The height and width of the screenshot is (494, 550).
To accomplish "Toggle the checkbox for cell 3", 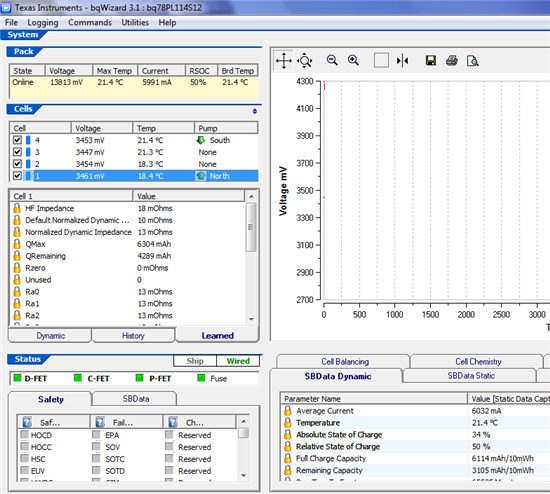I will (17, 152).
